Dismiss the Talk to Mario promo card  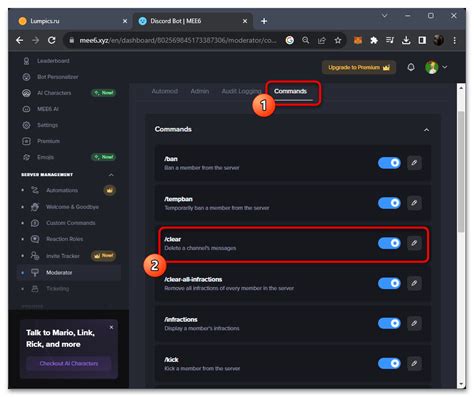point(111,327)
